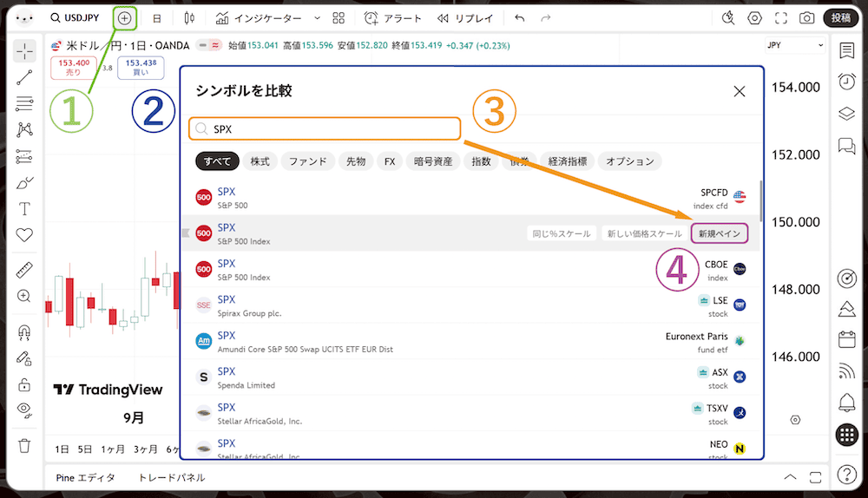868x498 pixels.
Task: Select the brush drawing tool
Action: click(24, 182)
